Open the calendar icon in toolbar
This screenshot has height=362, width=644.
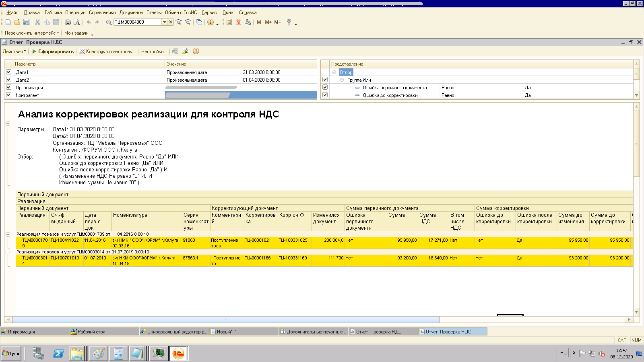[x=238, y=22]
